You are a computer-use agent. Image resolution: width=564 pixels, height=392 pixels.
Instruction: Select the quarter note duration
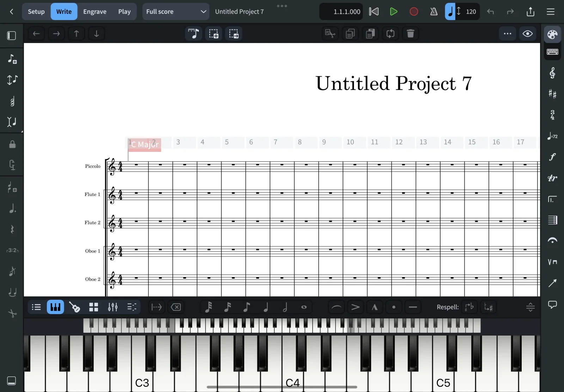(266, 307)
